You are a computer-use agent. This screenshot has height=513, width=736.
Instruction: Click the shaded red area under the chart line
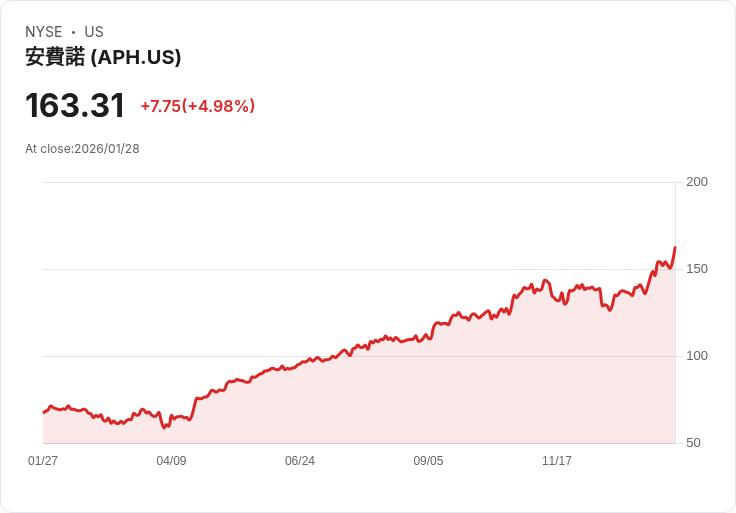pyautogui.click(x=400, y=400)
